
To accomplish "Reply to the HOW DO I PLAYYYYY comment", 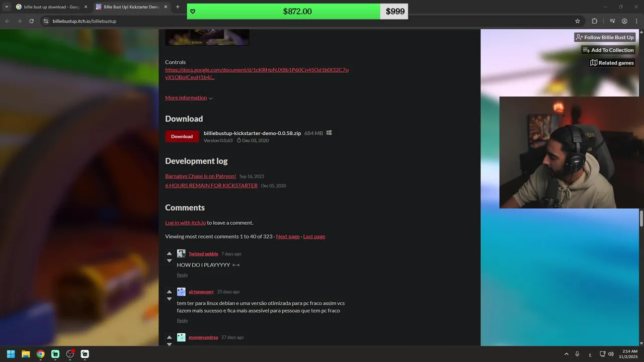I will click(x=182, y=275).
